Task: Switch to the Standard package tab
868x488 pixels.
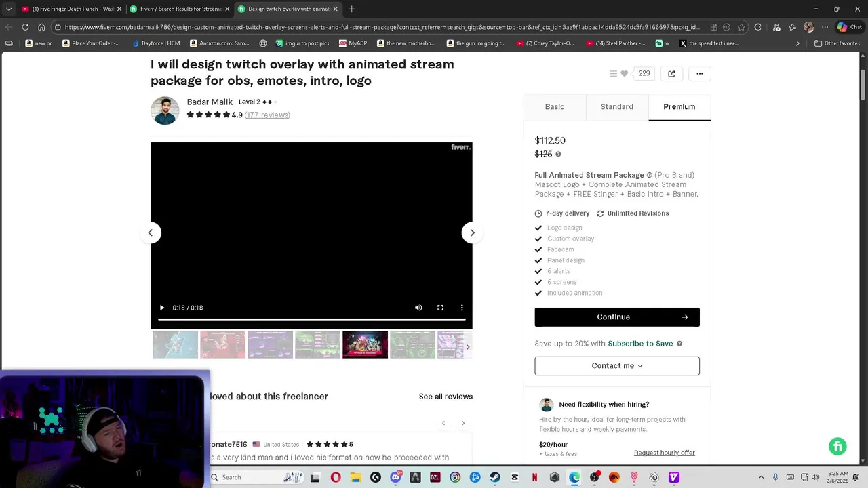Action: (x=616, y=106)
